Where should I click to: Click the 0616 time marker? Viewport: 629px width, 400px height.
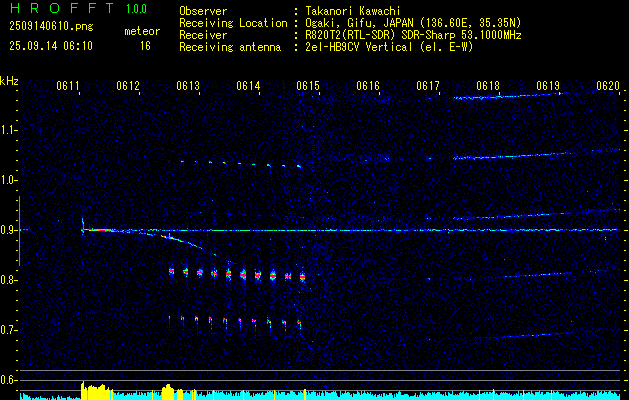point(368,86)
